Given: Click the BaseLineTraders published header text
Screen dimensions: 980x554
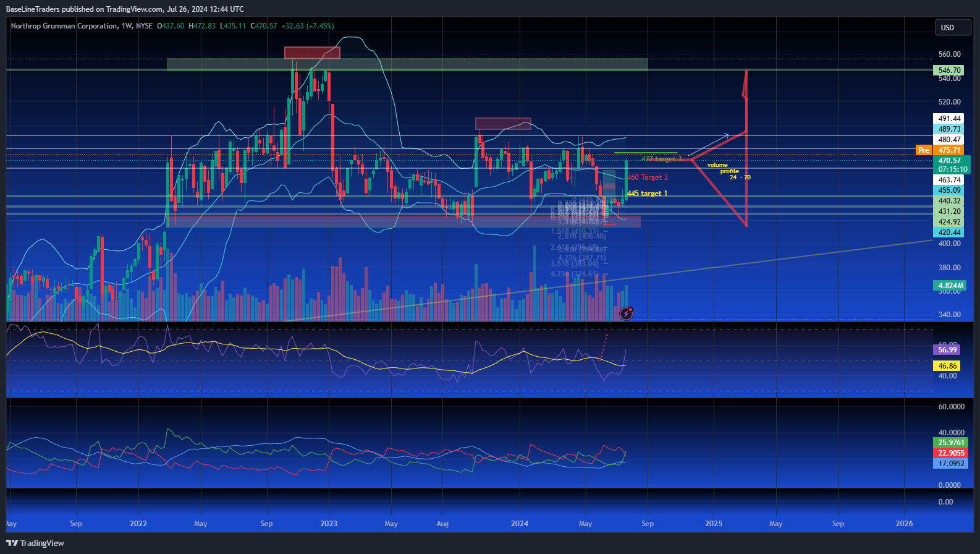Looking at the screenshot, I should pos(125,9).
